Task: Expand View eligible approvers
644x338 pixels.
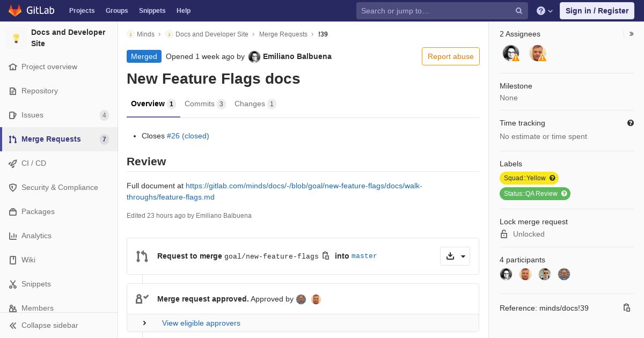Action: pyautogui.click(x=201, y=323)
